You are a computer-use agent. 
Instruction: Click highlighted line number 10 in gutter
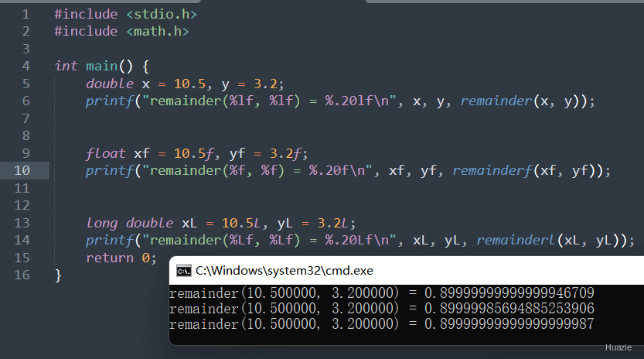coord(22,171)
